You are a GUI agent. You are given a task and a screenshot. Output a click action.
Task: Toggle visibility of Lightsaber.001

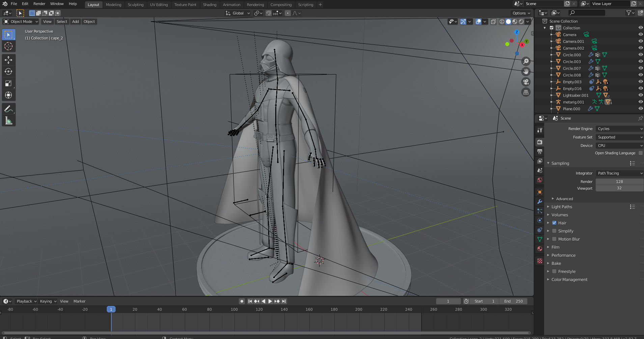pyautogui.click(x=640, y=95)
